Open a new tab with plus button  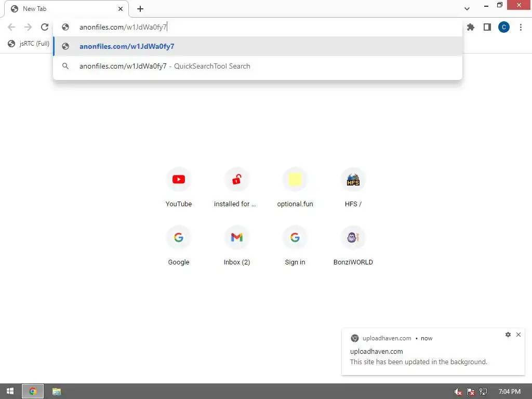pos(140,9)
